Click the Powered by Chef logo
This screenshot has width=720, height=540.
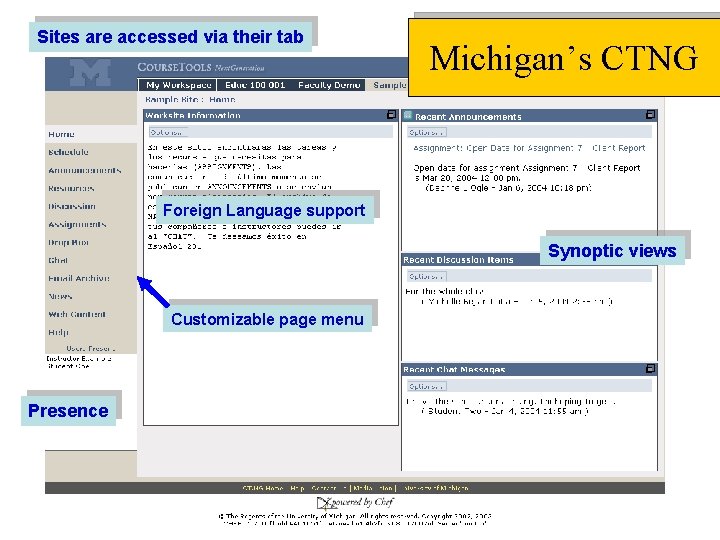(355, 503)
